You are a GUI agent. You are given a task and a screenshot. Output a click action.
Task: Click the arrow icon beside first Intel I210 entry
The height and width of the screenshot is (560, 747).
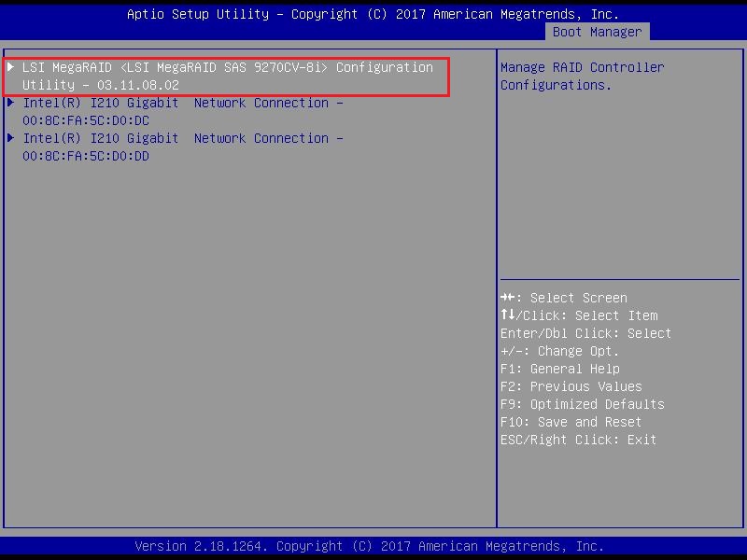10,103
